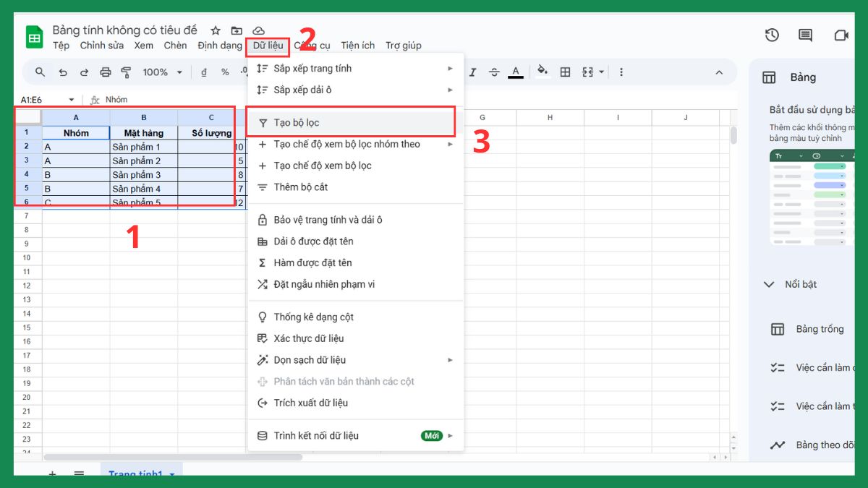Click the formula bar containing Nhóm
Viewport: 868px width, 488px height.
tap(420, 100)
